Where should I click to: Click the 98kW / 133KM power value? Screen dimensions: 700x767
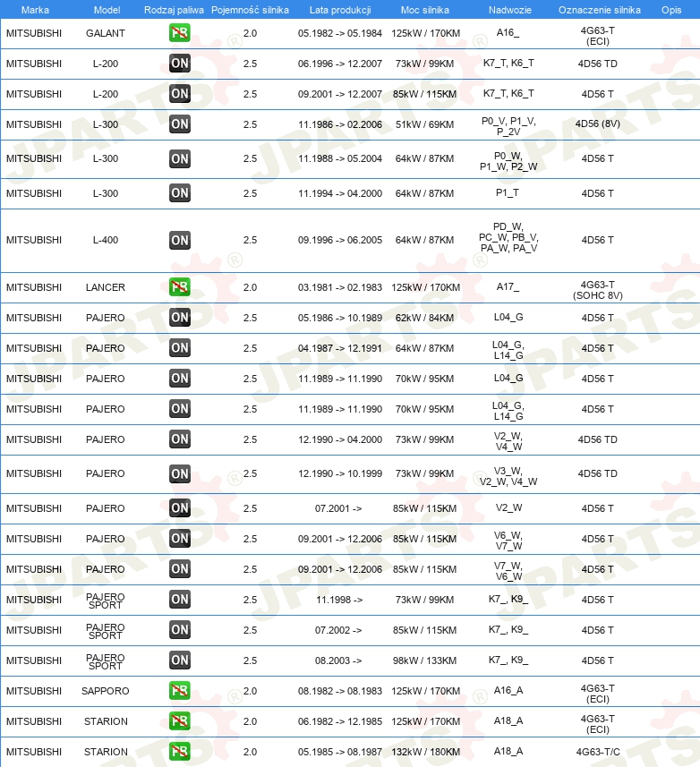424,660
